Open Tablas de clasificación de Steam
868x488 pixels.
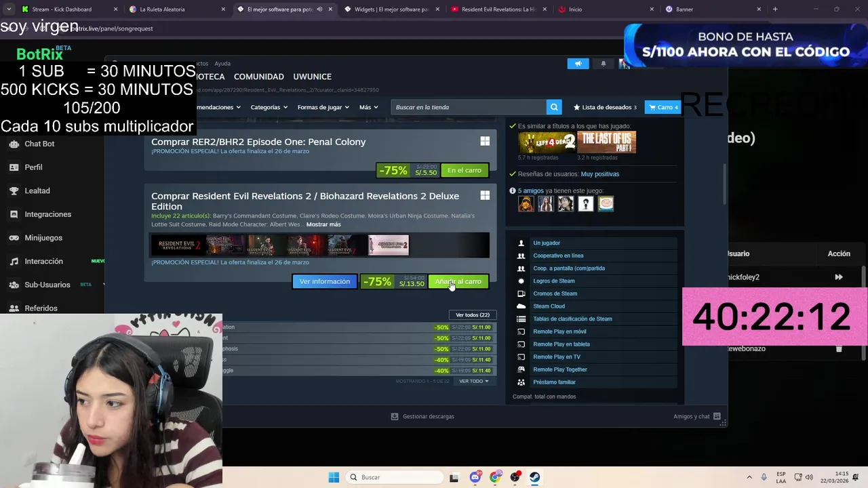pyautogui.click(x=572, y=319)
